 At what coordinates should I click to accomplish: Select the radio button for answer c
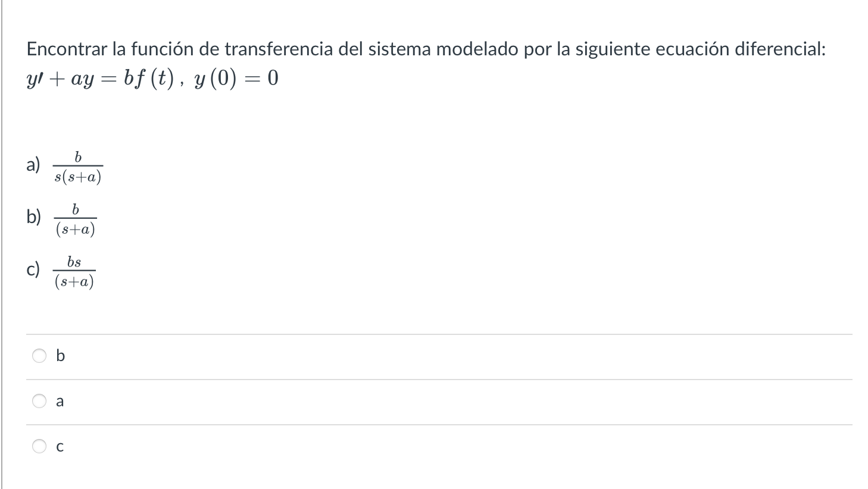tap(39, 446)
